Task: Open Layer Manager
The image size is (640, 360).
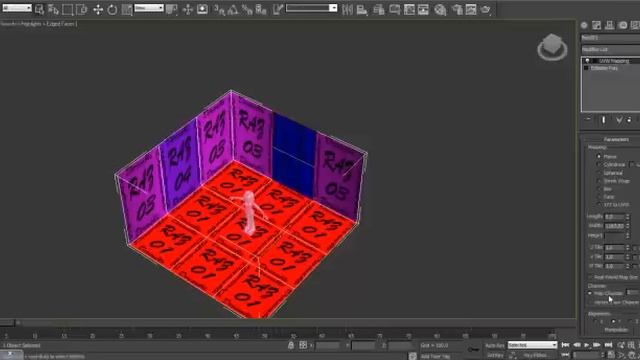Action: pyautogui.click(x=379, y=9)
